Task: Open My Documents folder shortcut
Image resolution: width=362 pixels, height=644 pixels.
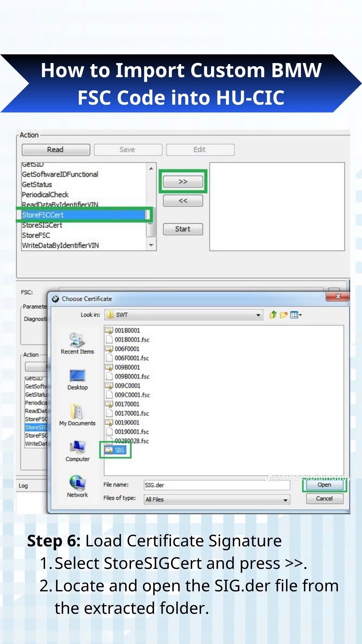Action: 77,415
